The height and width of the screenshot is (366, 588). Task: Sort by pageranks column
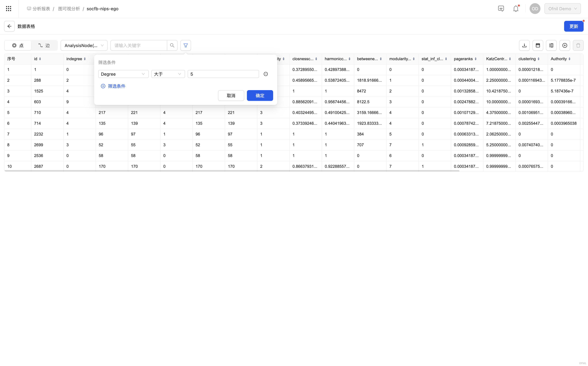tap(476, 59)
